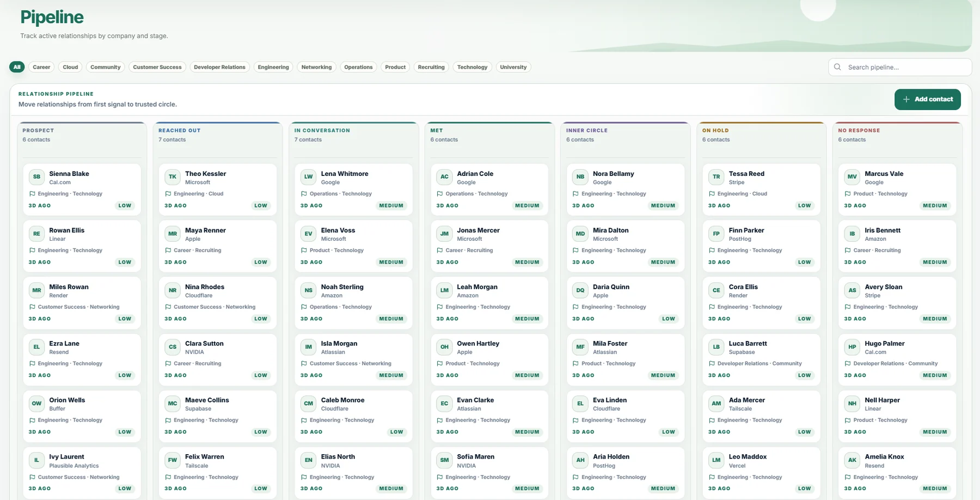Click the EV avatar for Elena Voss
Image resolution: width=980 pixels, height=500 pixels.
(x=309, y=234)
